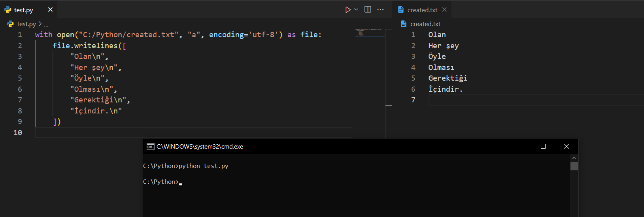The width and height of the screenshot is (644, 217).
Task: Open the run options dropdown chevron
Action: (356, 9)
